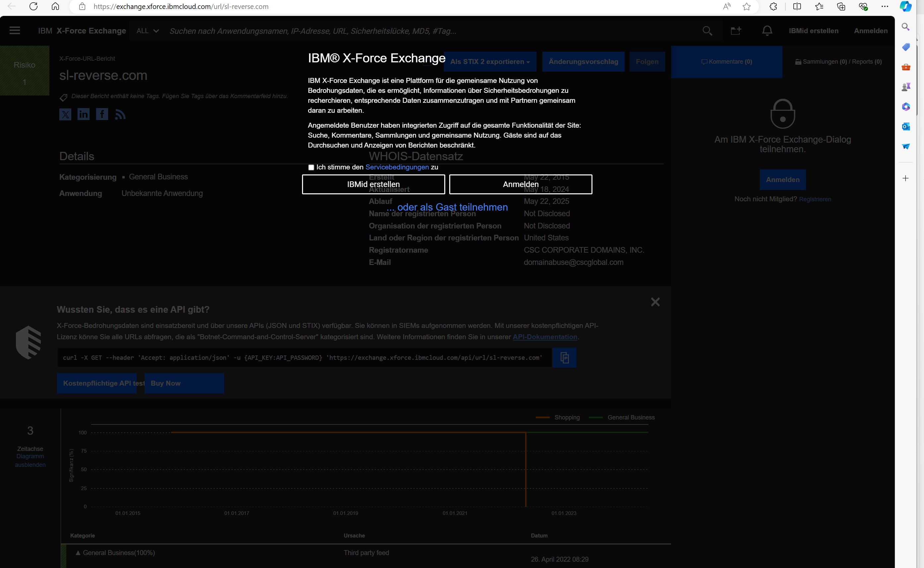Image resolution: width=924 pixels, height=568 pixels.
Task: Open sidebar search icon
Action: (905, 27)
